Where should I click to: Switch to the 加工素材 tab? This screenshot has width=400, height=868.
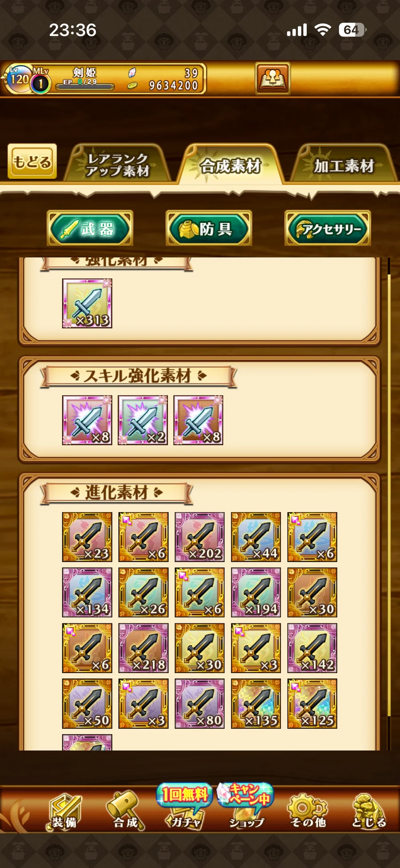344,165
